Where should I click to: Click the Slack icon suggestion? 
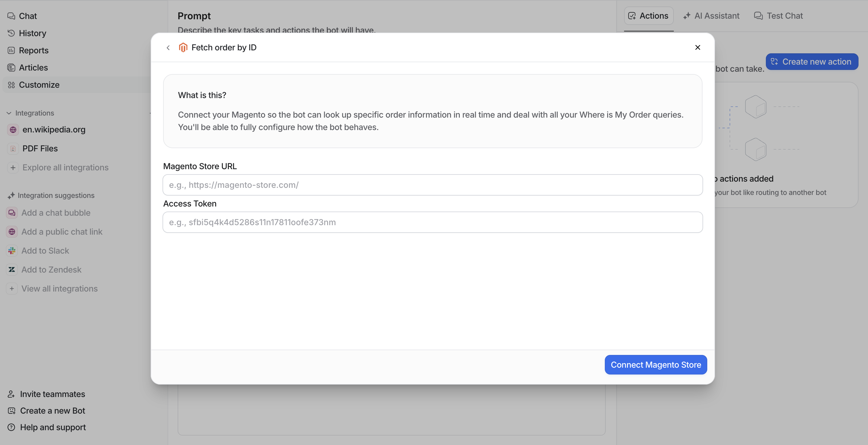[x=12, y=250]
